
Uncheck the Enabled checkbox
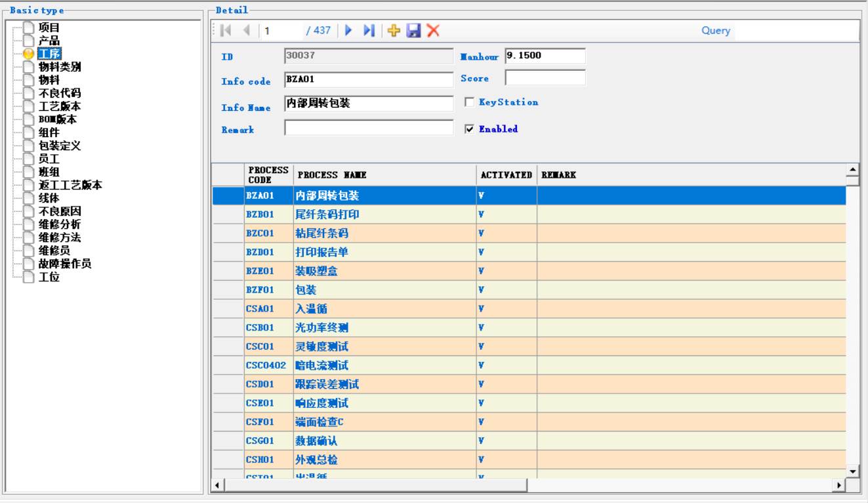pyautogui.click(x=468, y=129)
